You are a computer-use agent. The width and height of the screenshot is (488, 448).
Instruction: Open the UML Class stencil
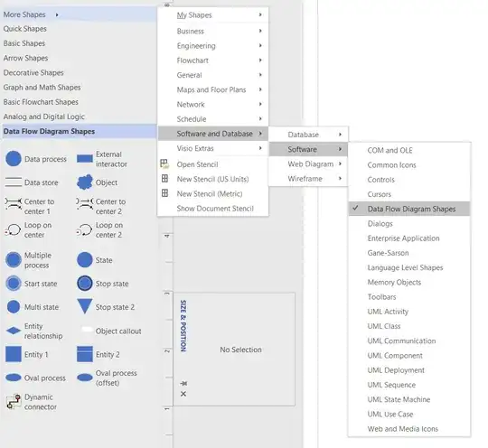point(409,326)
